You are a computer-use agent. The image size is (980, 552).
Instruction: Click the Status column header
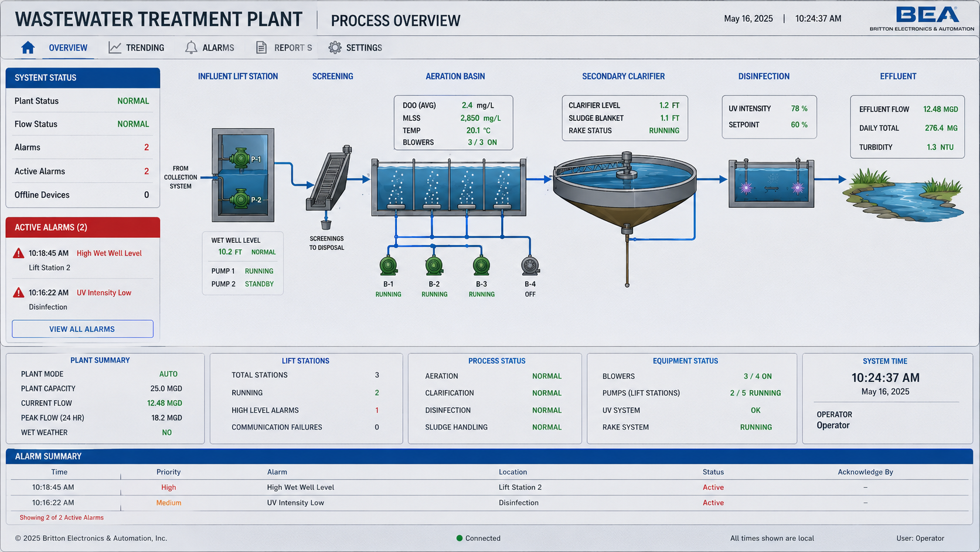713,472
